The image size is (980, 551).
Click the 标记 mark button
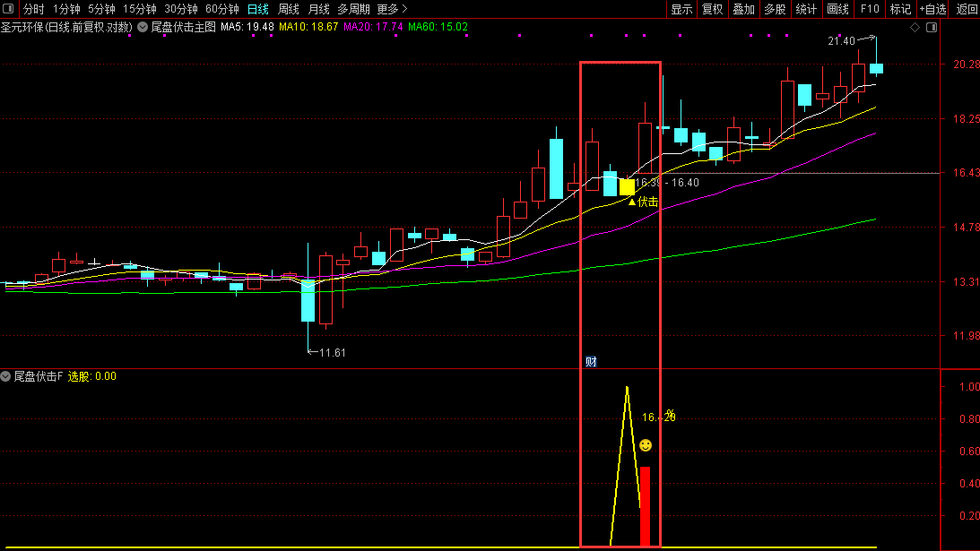pos(900,9)
